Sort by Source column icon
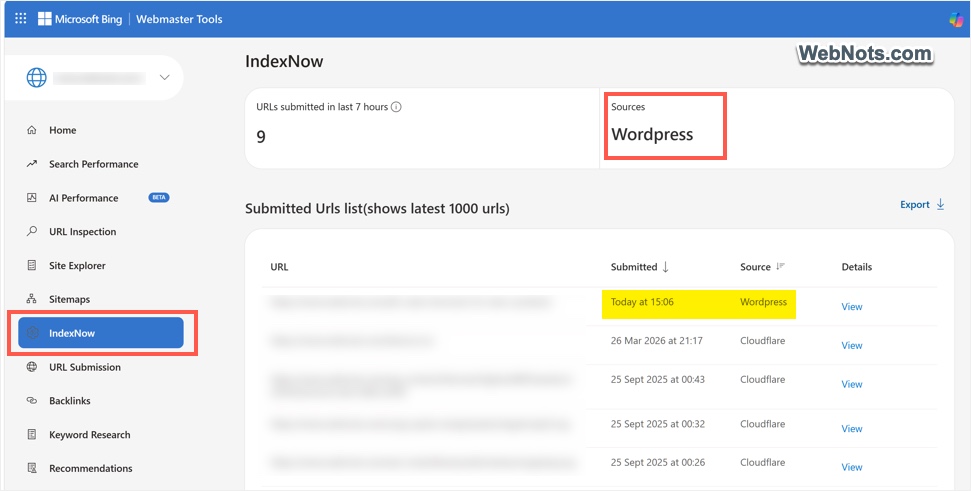Image resolution: width=971 pixels, height=491 pixels. [780, 267]
